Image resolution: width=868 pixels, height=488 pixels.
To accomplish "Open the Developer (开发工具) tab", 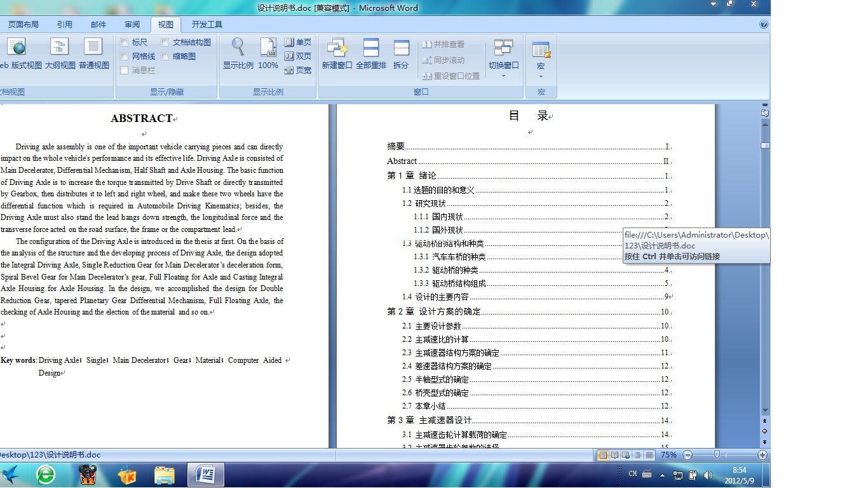I will coord(207,25).
